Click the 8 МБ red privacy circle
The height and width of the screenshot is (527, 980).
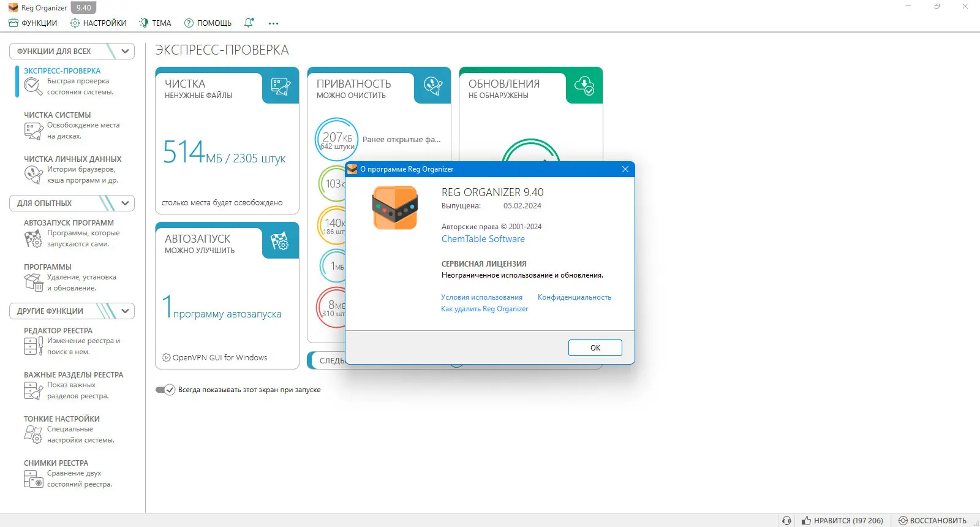tap(331, 308)
